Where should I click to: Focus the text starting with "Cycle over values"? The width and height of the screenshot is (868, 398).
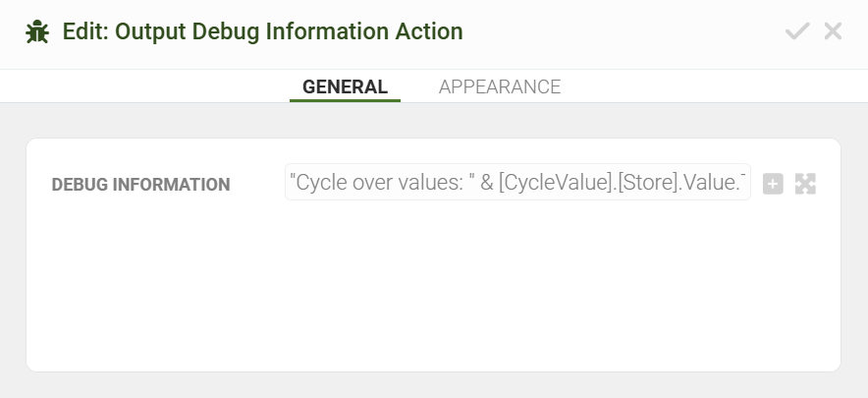click(373, 183)
